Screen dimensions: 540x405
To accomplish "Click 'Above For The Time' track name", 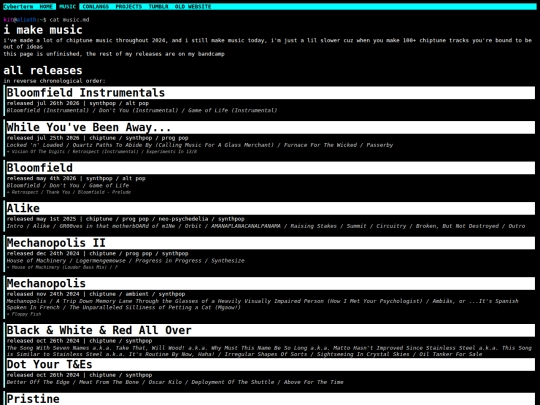I will (x=313, y=382).
